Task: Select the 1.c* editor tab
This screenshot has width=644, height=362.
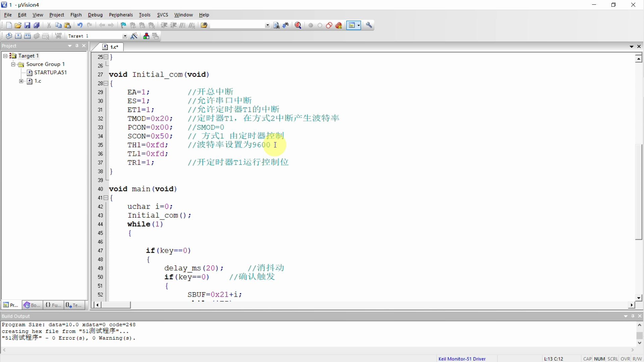Action: pos(111,47)
